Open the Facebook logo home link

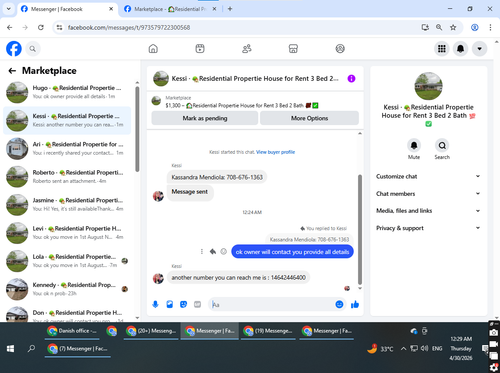tap(14, 49)
